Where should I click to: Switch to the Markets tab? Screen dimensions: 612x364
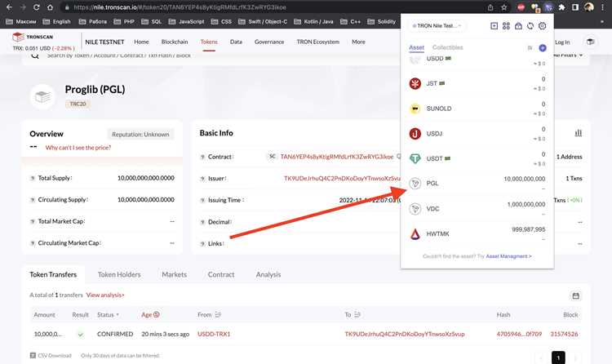pyautogui.click(x=174, y=274)
